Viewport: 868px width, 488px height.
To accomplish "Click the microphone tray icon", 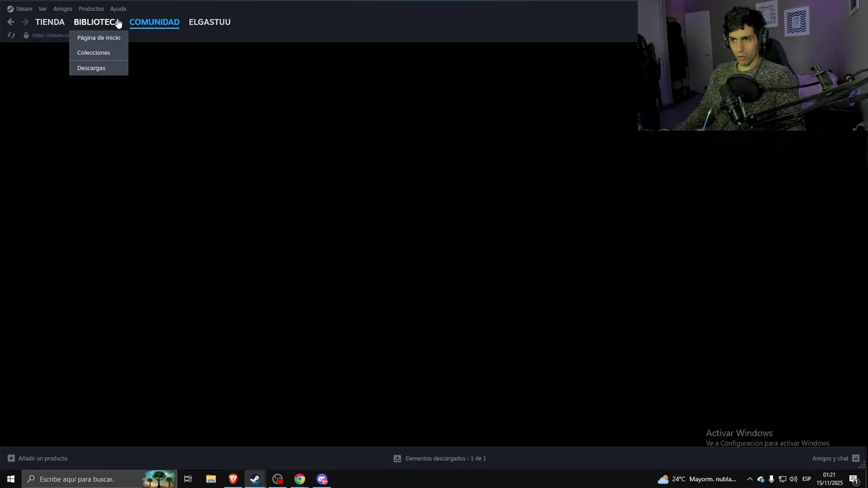I will pos(771,479).
